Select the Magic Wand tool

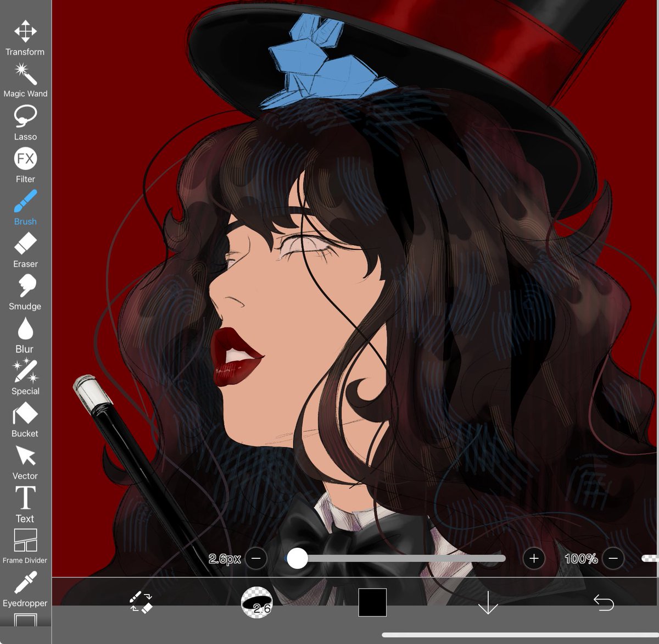pyautogui.click(x=25, y=81)
